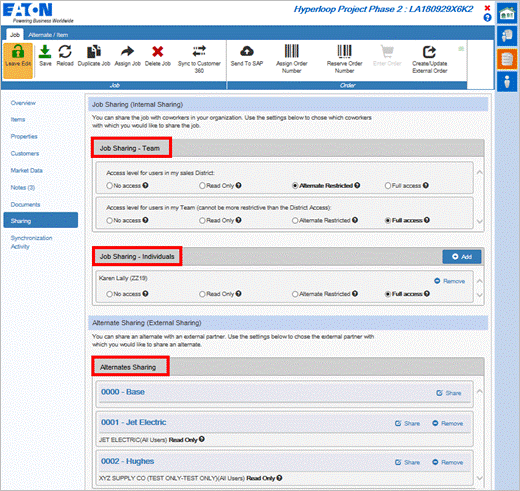Click up chevron beside 0000 - Base
Viewport: 520px width, 491px height.
(479, 391)
